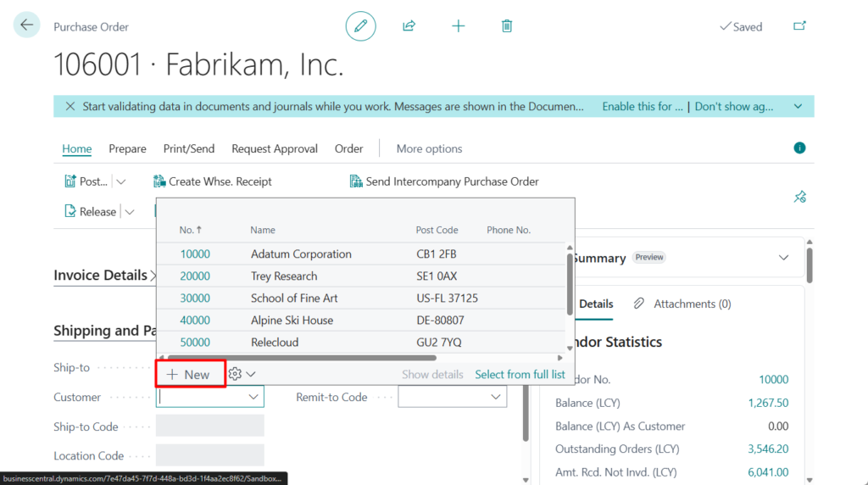Open the Remit-to Code dropdown
This screenshot has width=868, height=485.
[495, 397]
